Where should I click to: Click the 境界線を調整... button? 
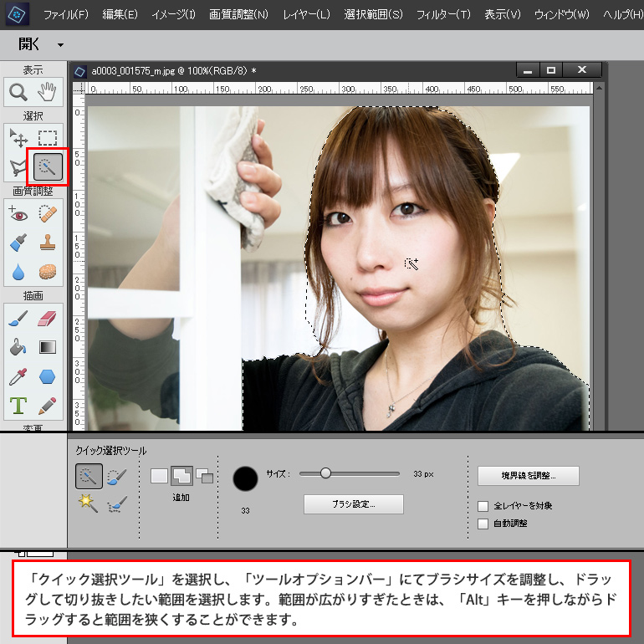point(528,476)
